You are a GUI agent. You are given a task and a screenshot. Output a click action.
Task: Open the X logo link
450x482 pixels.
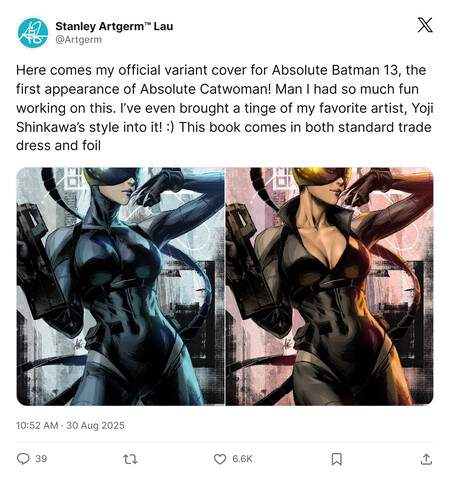(x=425, y=25)
